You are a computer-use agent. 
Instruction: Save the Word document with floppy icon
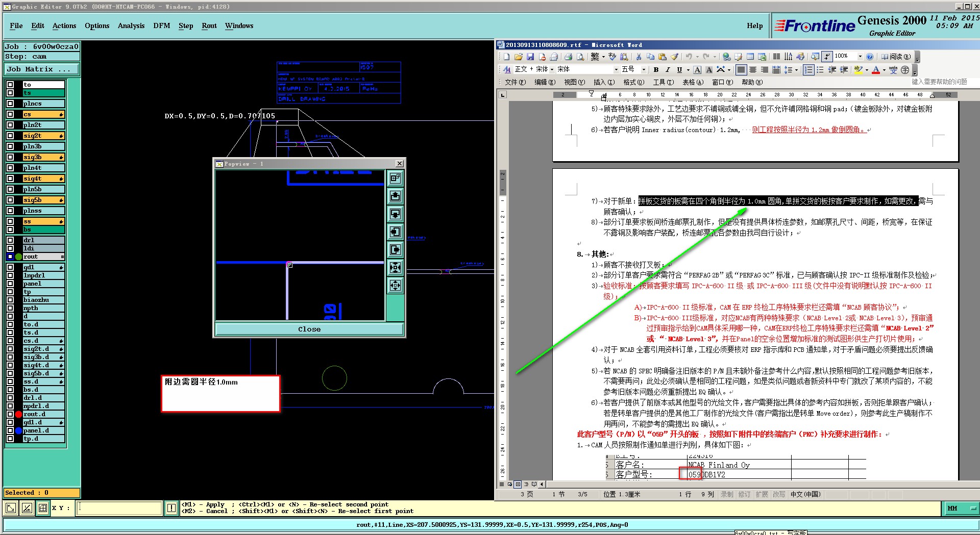point(530,57)
